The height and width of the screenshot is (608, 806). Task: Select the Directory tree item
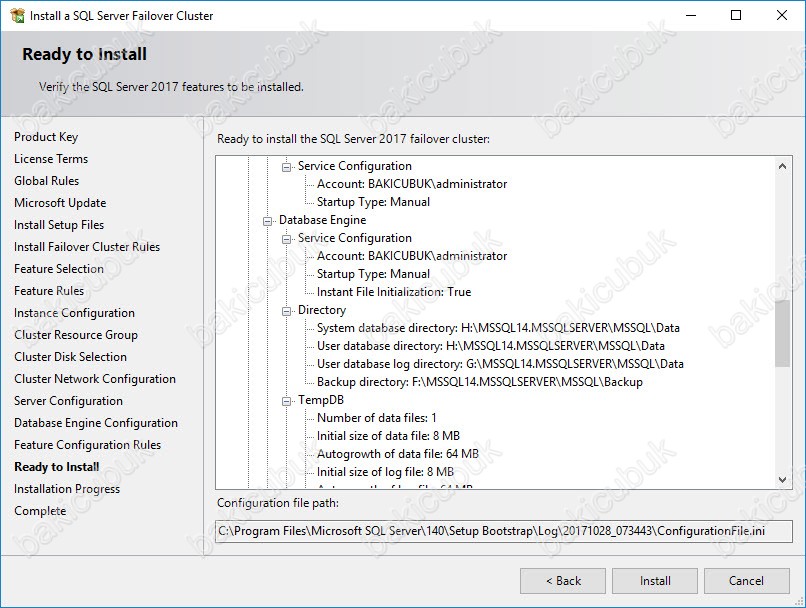click(322, 310)
